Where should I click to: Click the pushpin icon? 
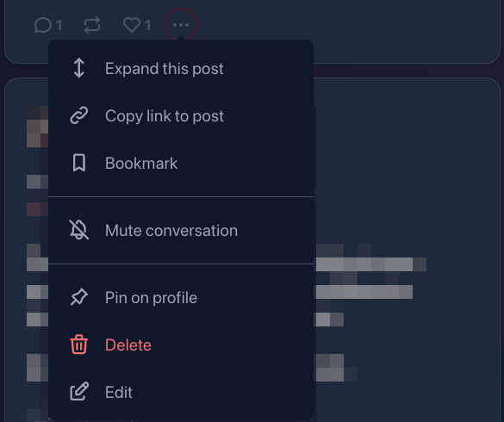coord(79,297)
